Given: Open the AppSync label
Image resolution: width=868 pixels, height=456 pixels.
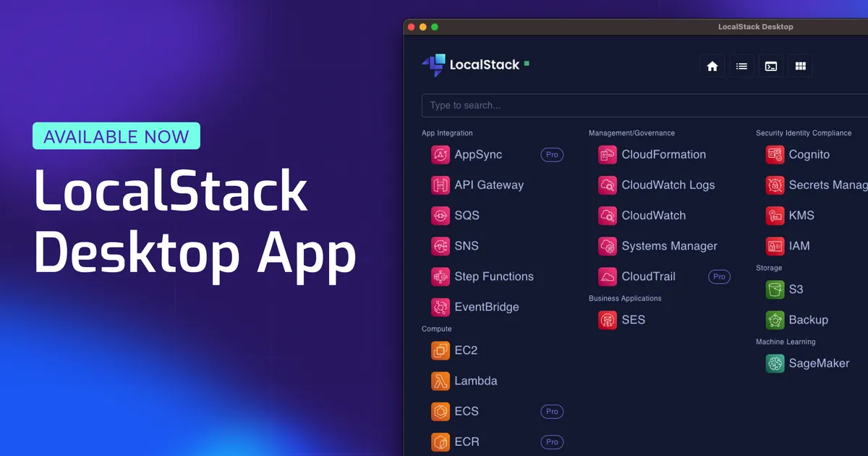Looking at the screenshot, I should coord(478,155).
